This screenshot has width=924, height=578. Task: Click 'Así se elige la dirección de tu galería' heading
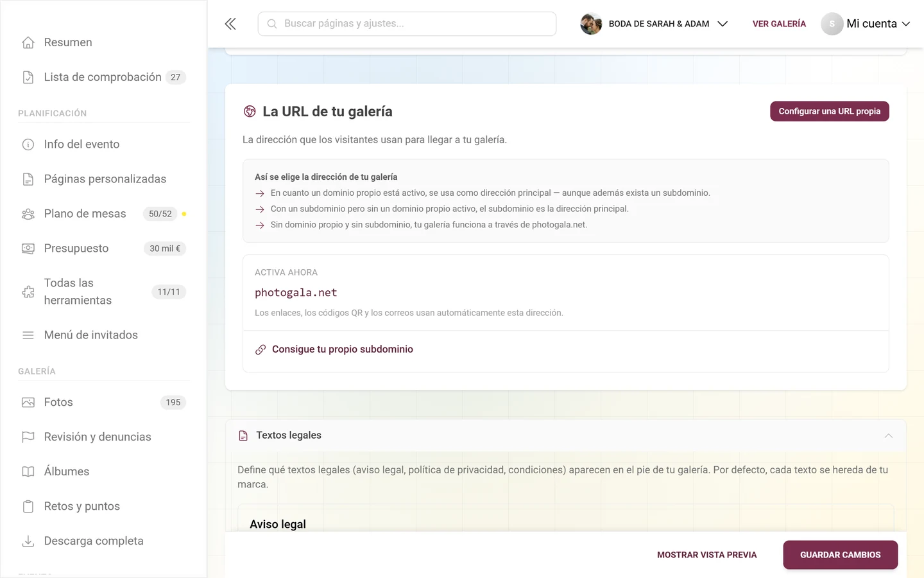point(326,177)
